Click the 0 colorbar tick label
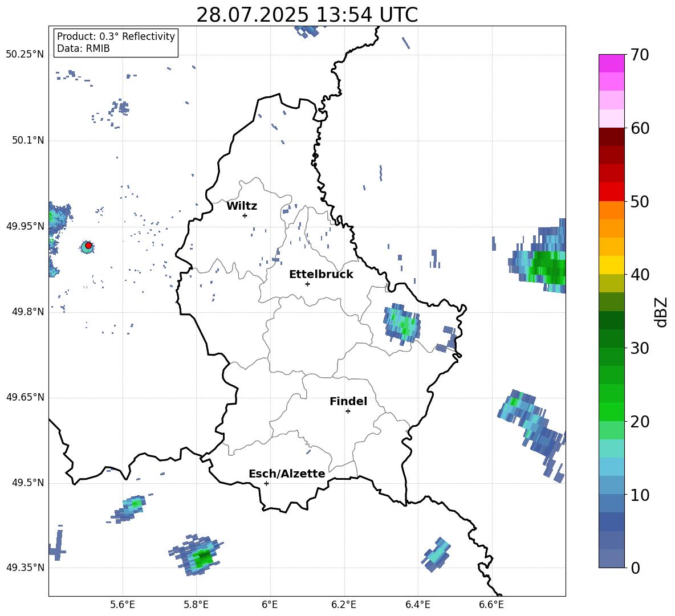This screenshot has width=675, height=616. click(635, 568)
